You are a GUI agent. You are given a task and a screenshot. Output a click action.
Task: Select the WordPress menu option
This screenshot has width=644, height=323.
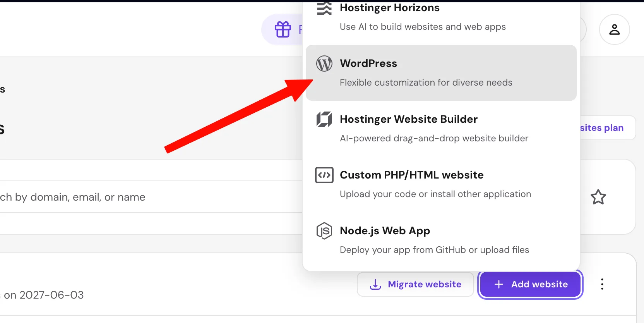[x=441, y=73]
